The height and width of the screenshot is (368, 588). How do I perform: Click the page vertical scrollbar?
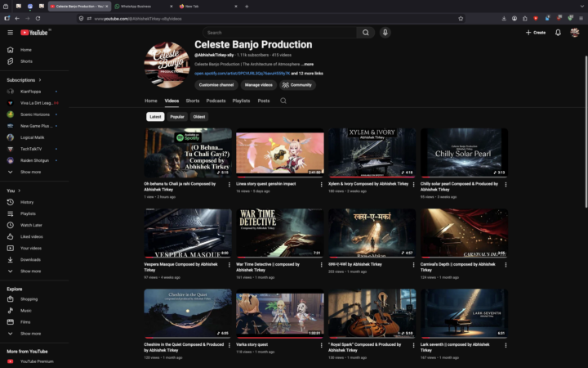(586, 132)
